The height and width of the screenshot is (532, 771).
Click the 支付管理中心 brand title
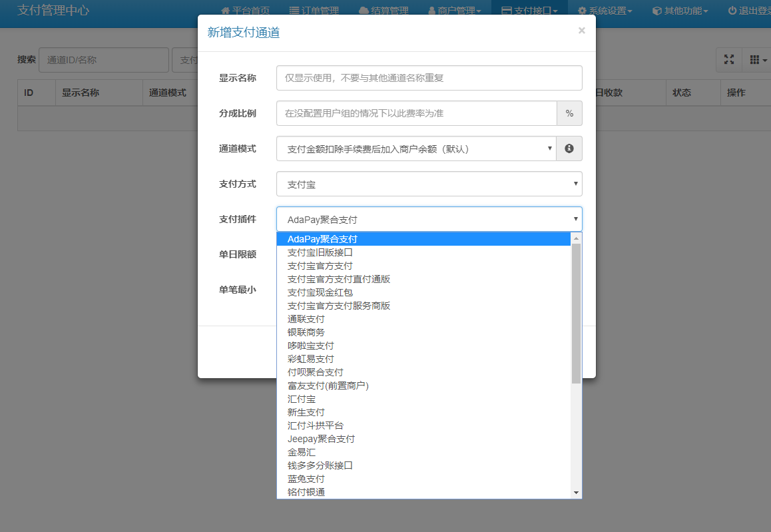point(53,11)
